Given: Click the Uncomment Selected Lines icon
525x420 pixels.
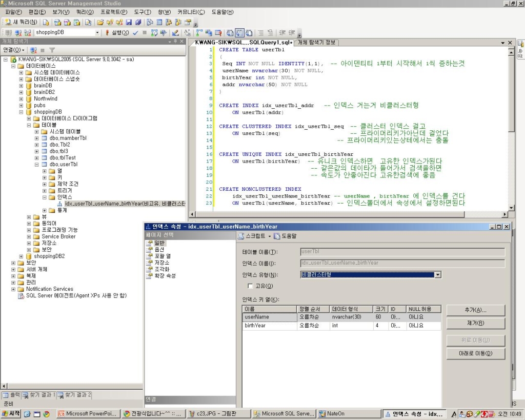Looking at the screenshot, I should pyautogui.click(x=270, y=32).
